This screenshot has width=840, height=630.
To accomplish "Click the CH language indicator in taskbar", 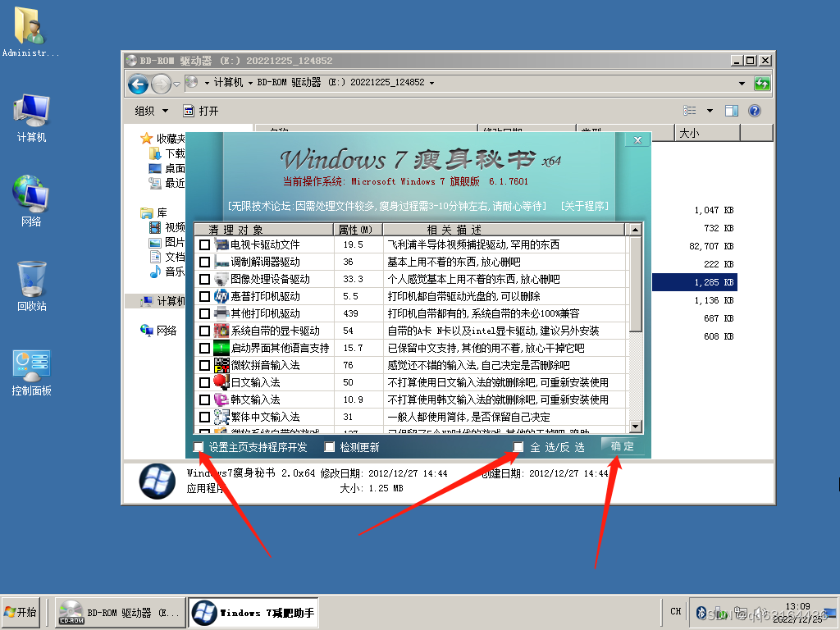I will (x=676, y=611).
